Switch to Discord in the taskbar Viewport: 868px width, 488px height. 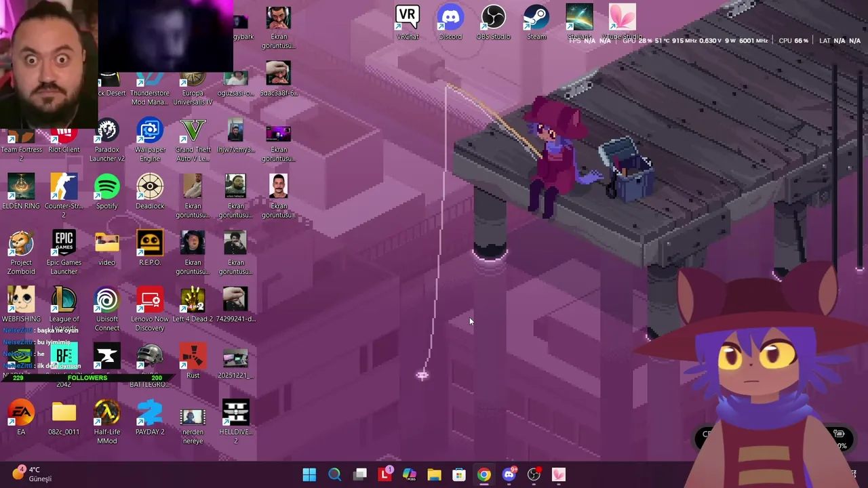(509, 474)
